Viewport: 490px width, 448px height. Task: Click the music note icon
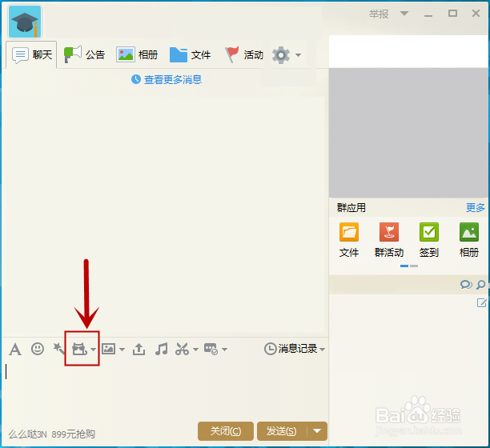161,349
